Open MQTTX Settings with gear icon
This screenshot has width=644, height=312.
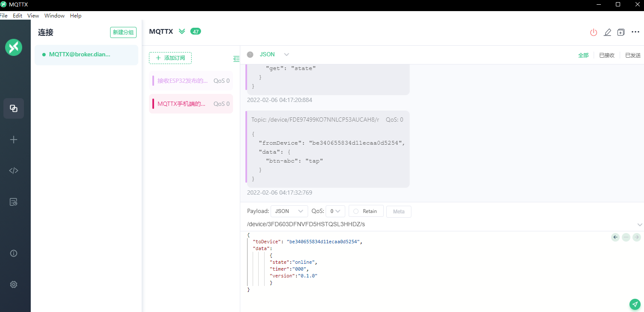click(13, 284)
